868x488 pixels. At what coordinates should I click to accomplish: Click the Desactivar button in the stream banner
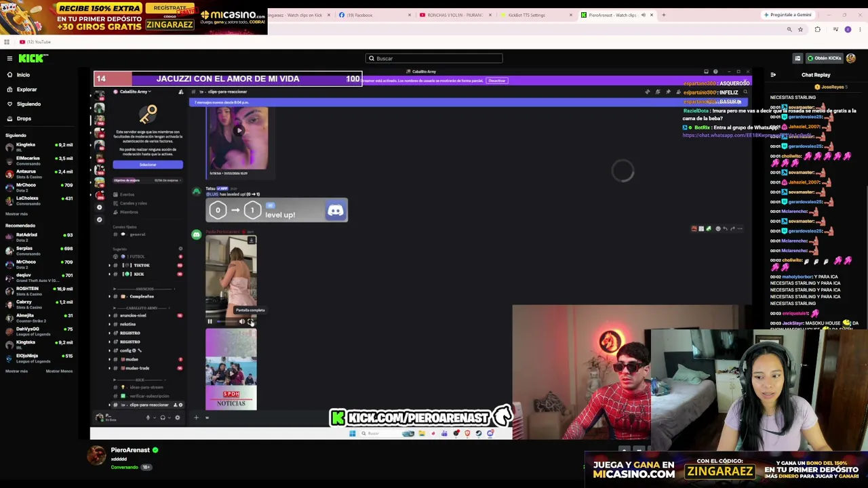pyautogui.click(x=497, y=81)
